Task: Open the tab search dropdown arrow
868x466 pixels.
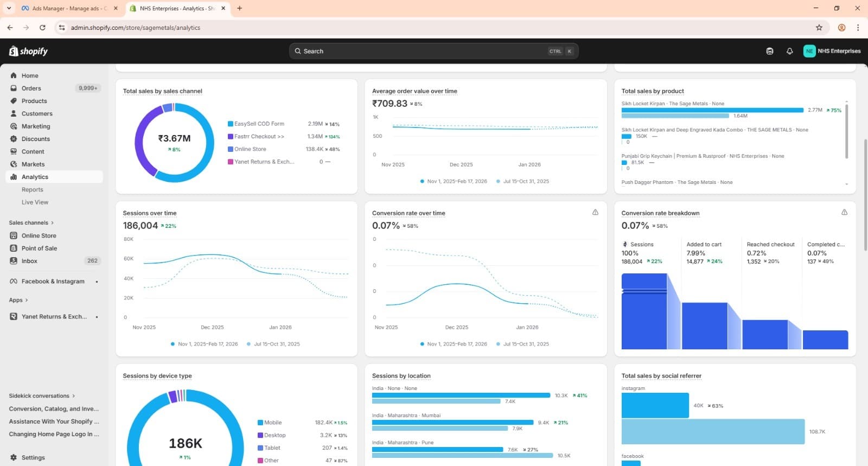Action: click(9, 8)
